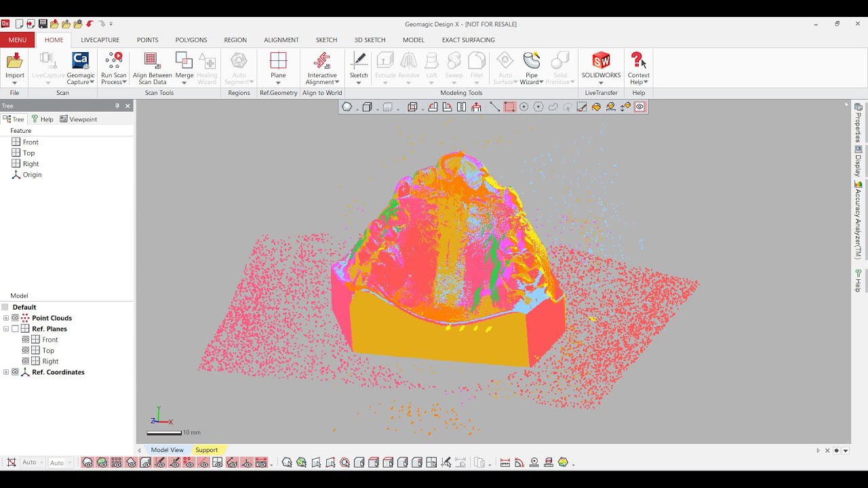Switch to the EXACT SURFACING ribbon tab
This screenshot has width=868, height=488.
pos(469,40)
